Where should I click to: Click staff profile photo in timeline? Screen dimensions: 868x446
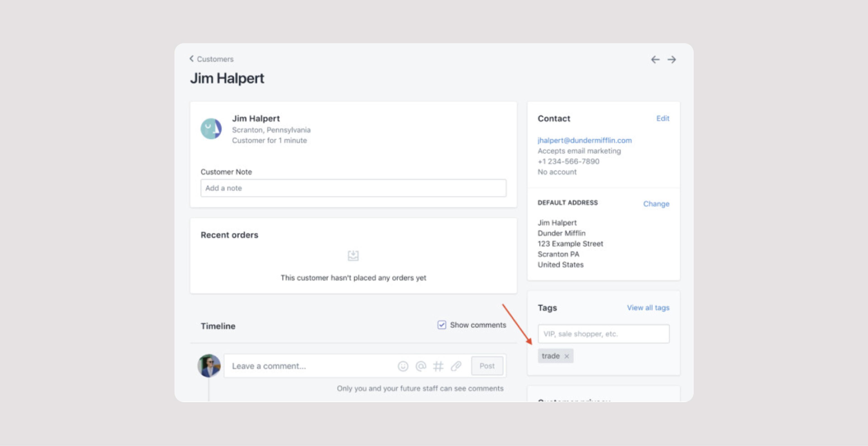point(209,366)
